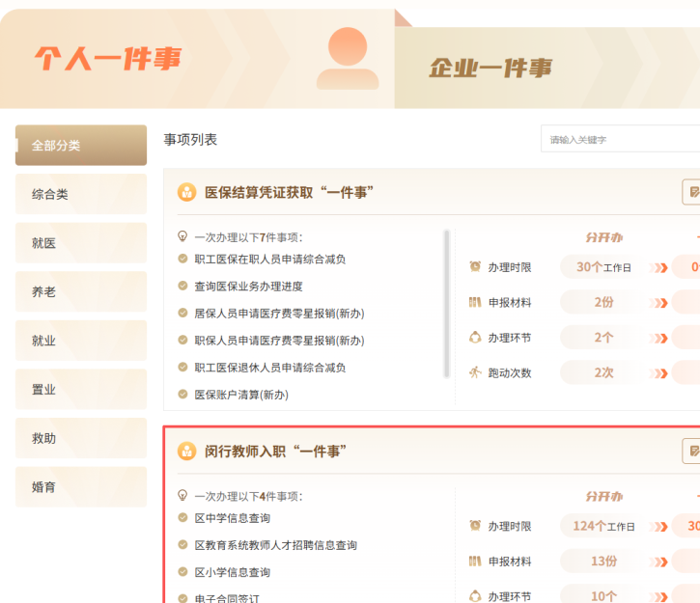Open the 就医 category
This screenshot has width=700, height=603.
[81, 243]
